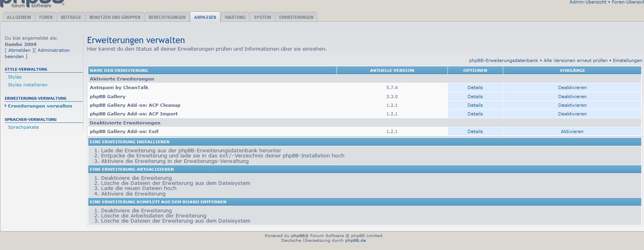
Task: Open Styles installieren in sidebar
Action: point(27,85)
